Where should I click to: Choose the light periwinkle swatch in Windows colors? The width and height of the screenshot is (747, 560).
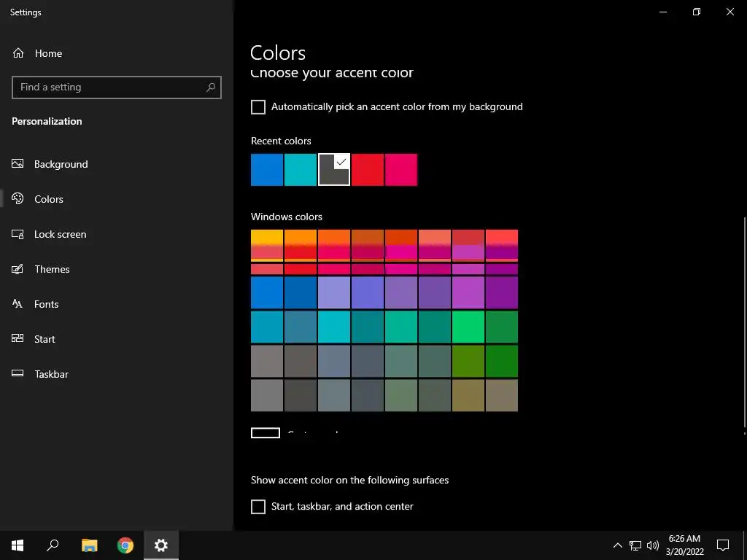tap(334, 292)
